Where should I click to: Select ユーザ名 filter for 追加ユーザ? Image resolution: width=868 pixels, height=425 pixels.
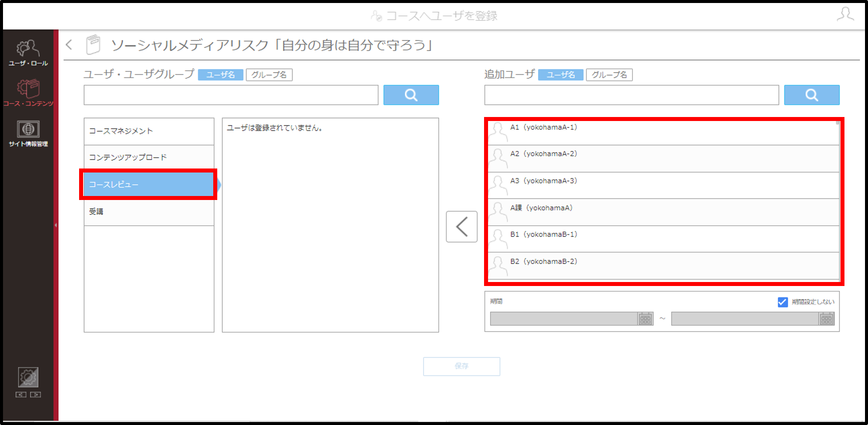(561, 74)
